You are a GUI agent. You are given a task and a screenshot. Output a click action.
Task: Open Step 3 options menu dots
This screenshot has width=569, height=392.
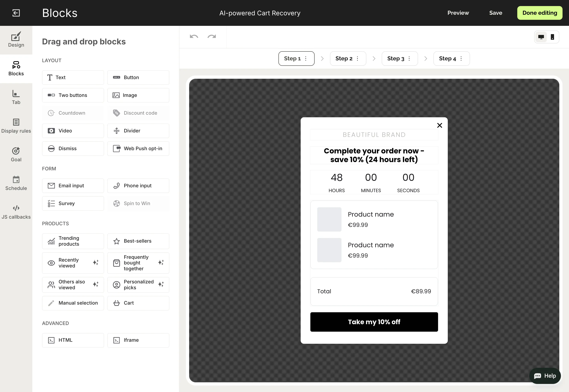pyautogui.click(x=409, y=59)
